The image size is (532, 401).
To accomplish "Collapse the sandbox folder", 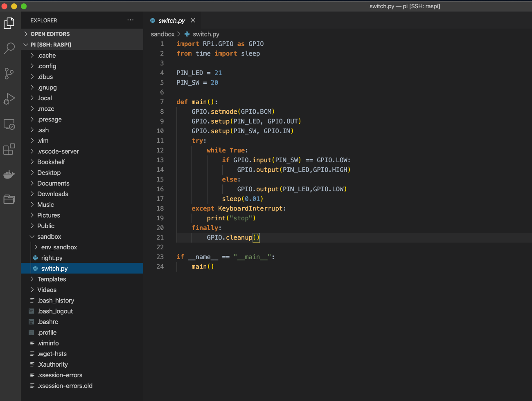I will [49, 237].
